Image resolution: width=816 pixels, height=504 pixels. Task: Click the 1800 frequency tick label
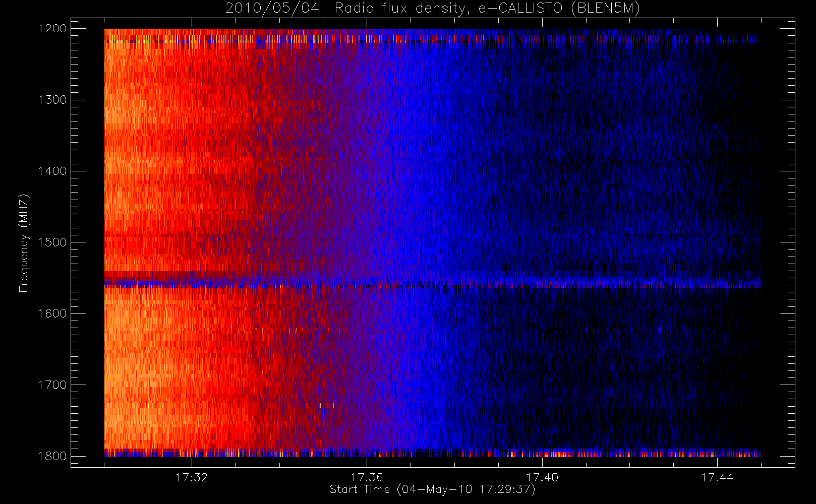[52, 456]
